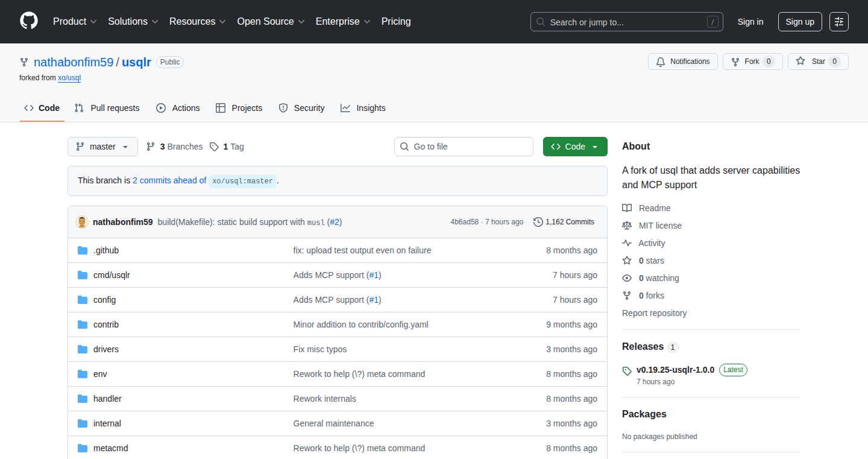Open the green Code dropdown button
The image size is (868, 459).
[x=575, y=147]
